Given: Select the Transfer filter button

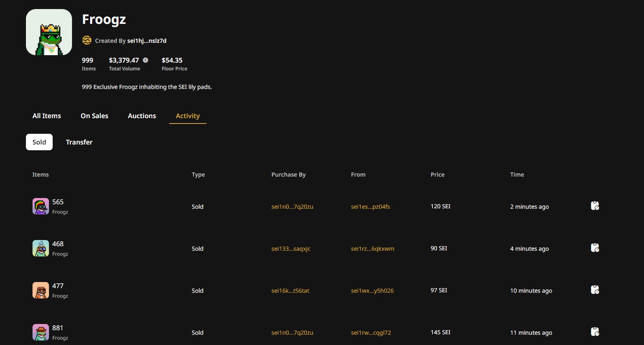Looking at the screenshot, I should (x=79, y=142).
